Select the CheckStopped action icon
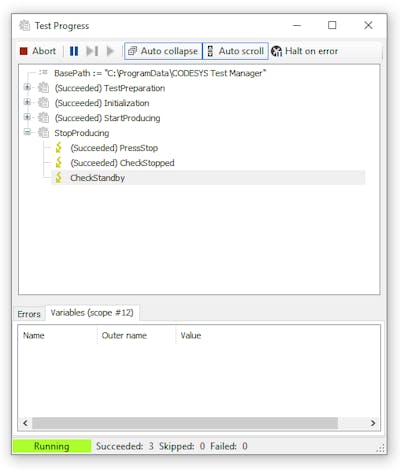 (x=59, y=162)
